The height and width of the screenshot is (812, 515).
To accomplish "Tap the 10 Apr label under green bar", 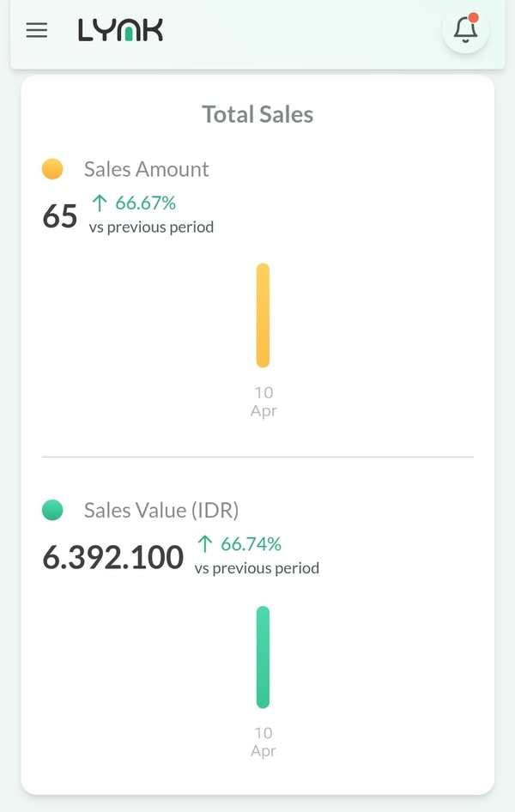I will coord(264,742).
